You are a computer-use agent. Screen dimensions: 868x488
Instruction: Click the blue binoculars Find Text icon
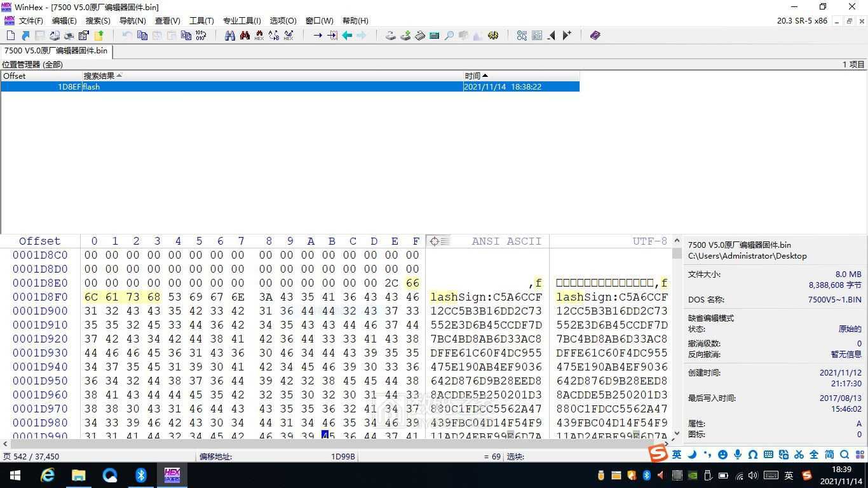[x=230, y=36]
